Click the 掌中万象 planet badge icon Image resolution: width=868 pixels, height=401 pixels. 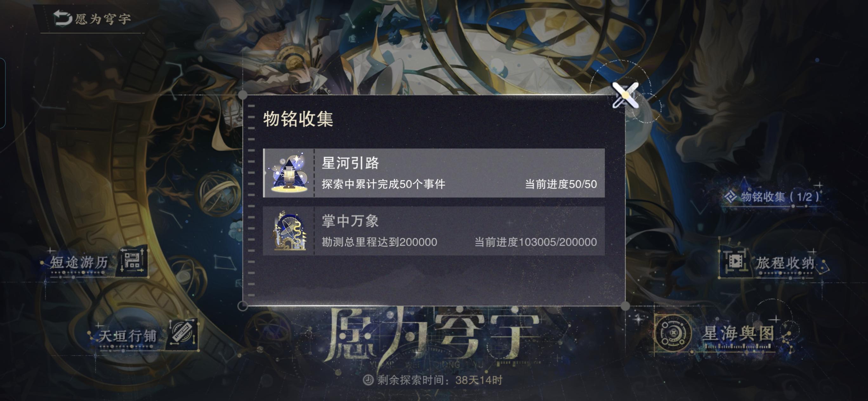point(289,231)
